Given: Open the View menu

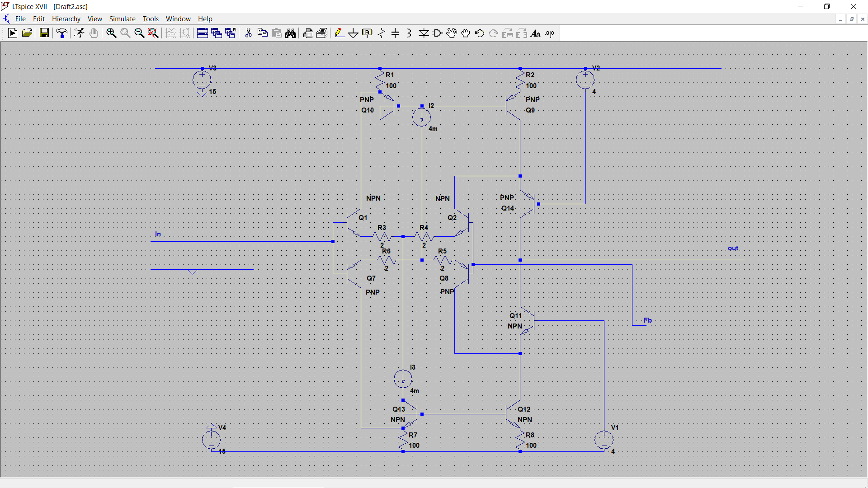Looking at the screenshot, I should coord(94,19).
